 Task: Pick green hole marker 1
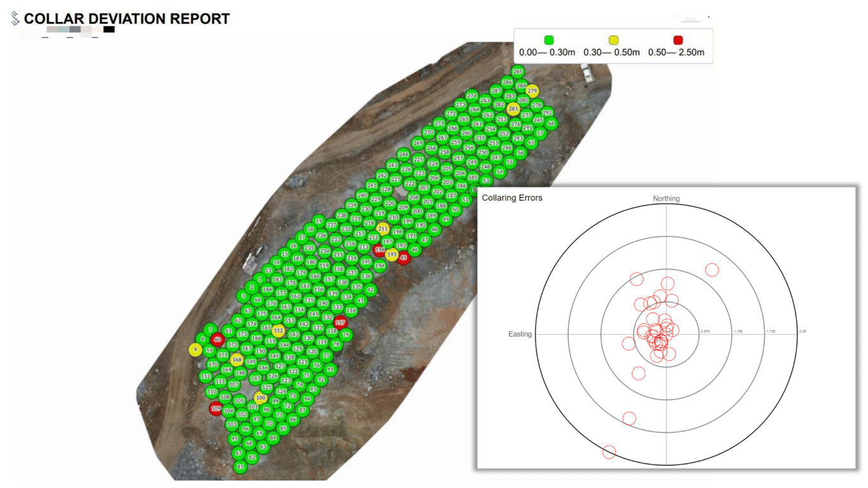click(259, 279)
